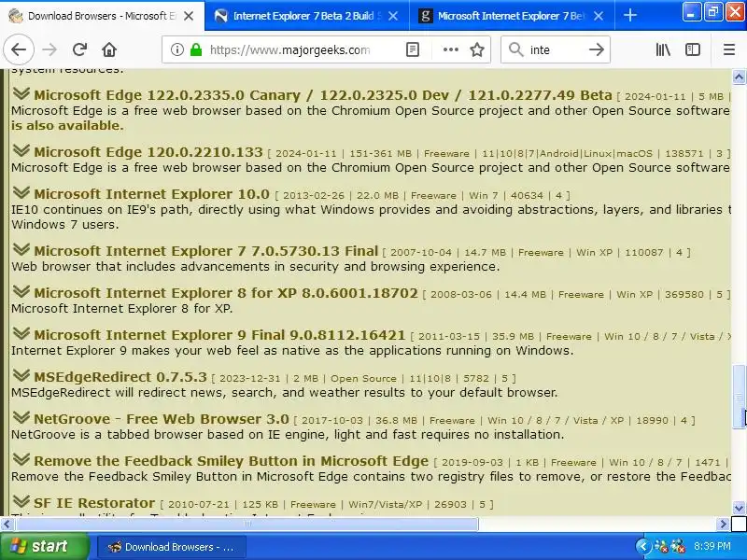Viewport: 747px width, 560px height.
Task: Click the search magnifier icon
Action: [x=515, y=49]
